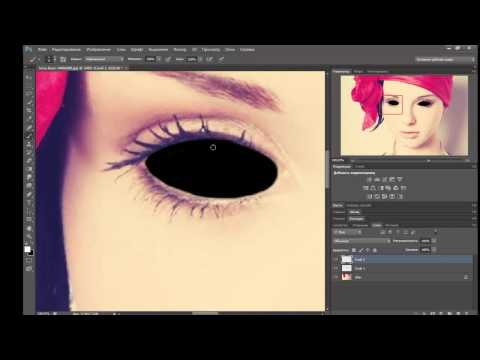The width and height of the screenshot is (480, 360).
Task: Select the middle layer thumbnail
Action: click(x=347, y=268)
